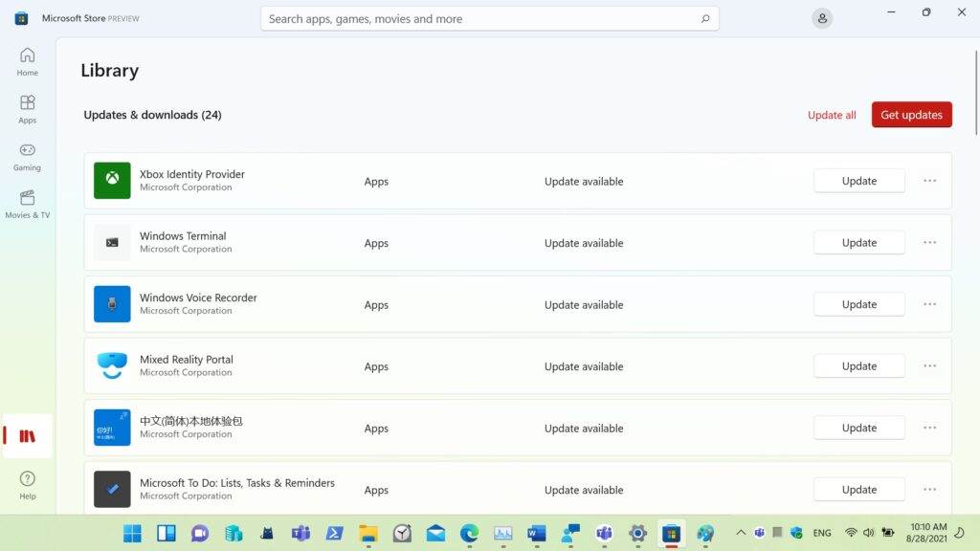Open the Gaming section
This screenshot has height=551, width=980.
point(27,156)
